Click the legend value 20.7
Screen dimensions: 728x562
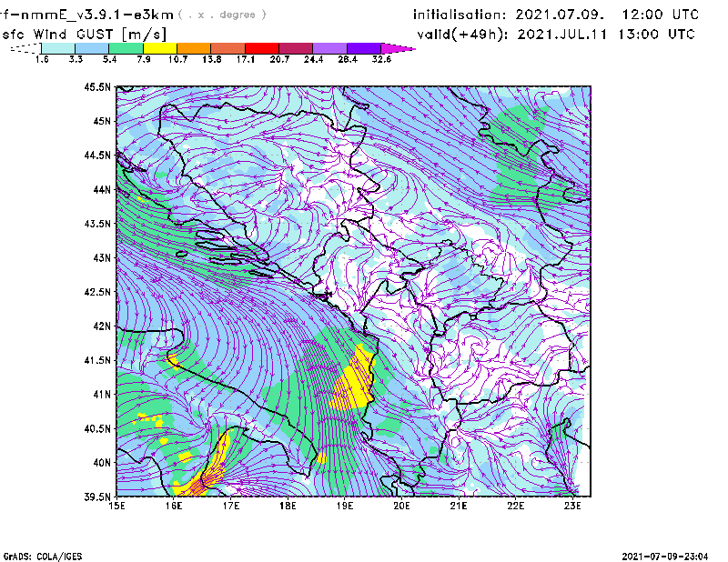point(279,59)
